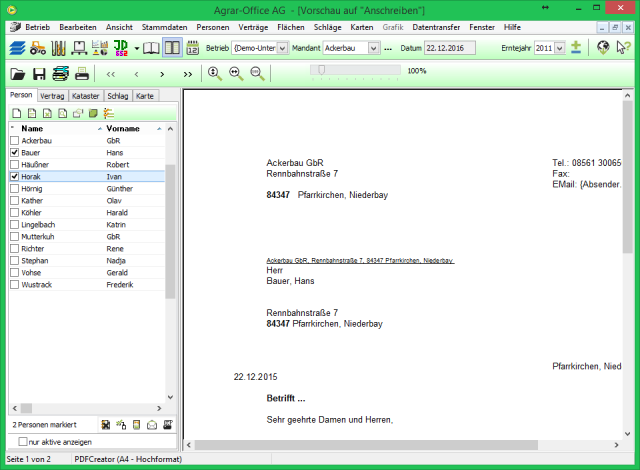Click the green note icon
This screenshot has height=470, width=640.
tap(93, 113)
